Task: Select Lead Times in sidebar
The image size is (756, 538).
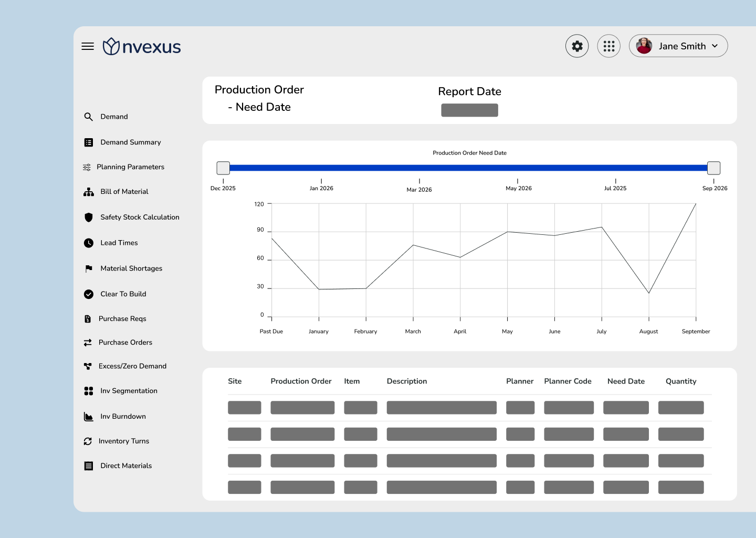Action: pyautogui.click(x=119, y=243)
